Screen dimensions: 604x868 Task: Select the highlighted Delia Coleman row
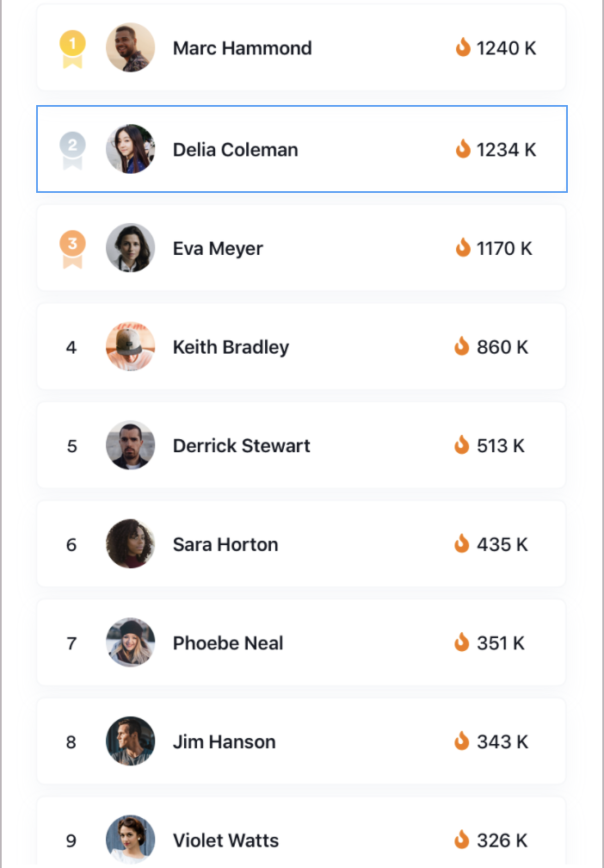pyautogui.click(x=302, y=149)
